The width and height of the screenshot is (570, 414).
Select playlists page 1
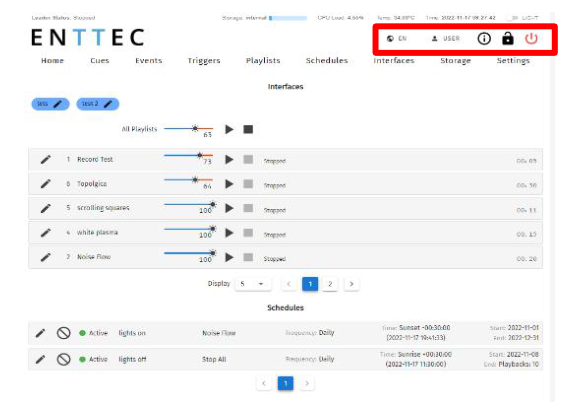tap(310, 284)
